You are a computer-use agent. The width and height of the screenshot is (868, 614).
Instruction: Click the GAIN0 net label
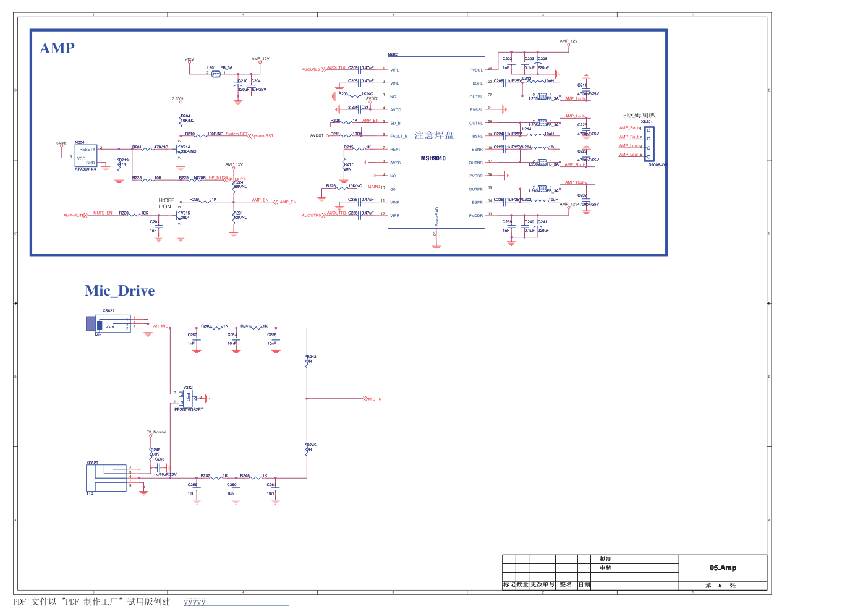pos(374,186)
